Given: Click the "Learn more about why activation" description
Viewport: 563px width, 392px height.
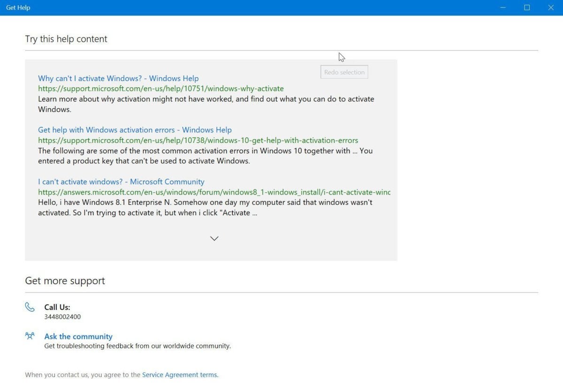Looking at the screenshot, I should tap(206, 104).
